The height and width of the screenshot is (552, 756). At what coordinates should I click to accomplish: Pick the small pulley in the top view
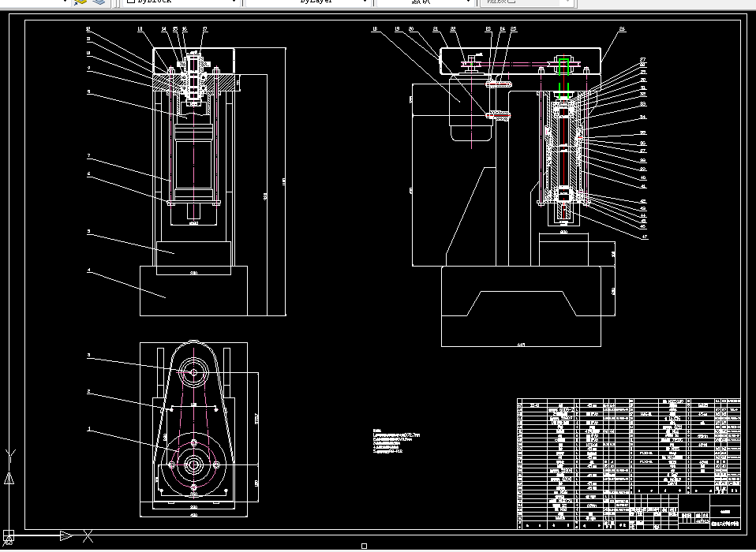[194, 372]
